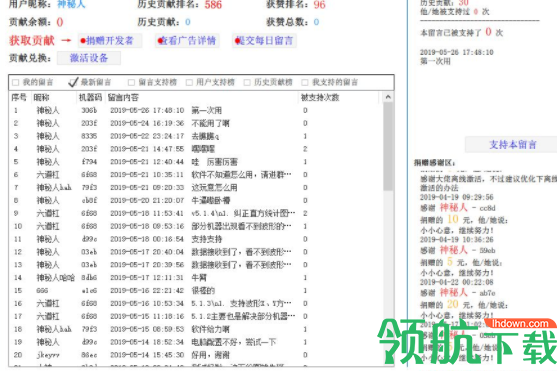Select row 10 dated 2019-05-18 09:53:16
Image resolution: width=557 pixels, height=371 pixels.
(196, 226)
